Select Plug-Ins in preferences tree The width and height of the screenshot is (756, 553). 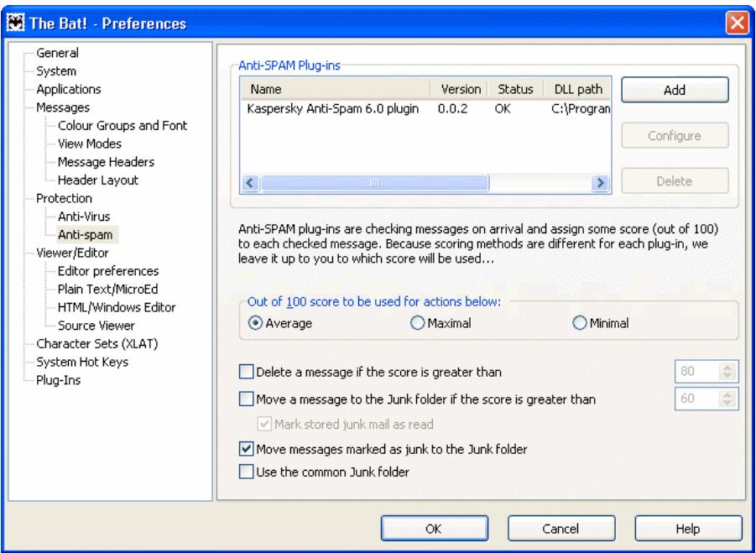59,380
